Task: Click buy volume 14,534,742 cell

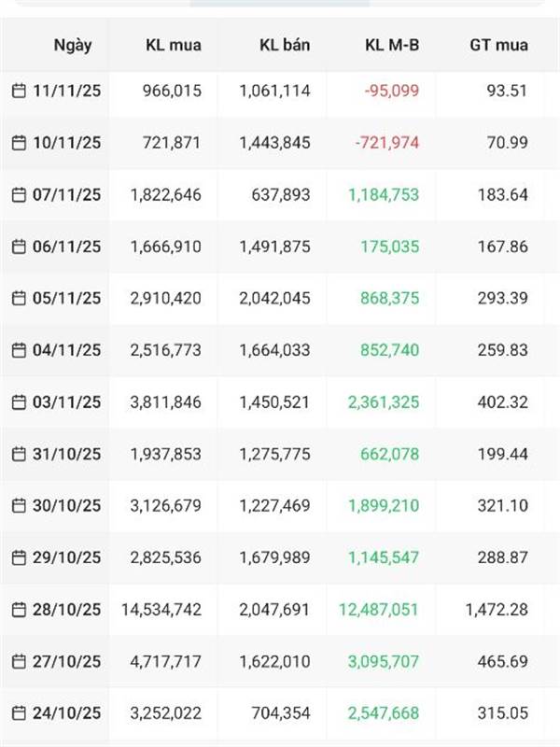Action: [161, 610]
